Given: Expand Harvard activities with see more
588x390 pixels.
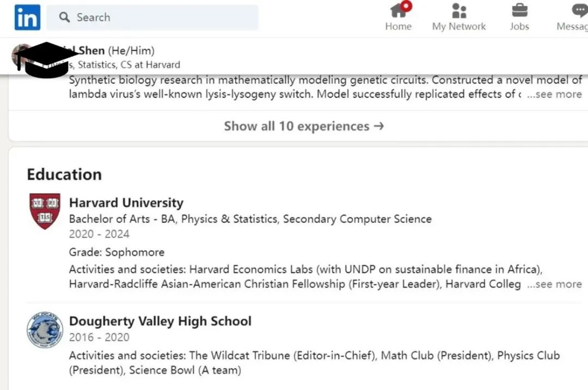Looking at the screenshot, I should click(x=554, y=284).
